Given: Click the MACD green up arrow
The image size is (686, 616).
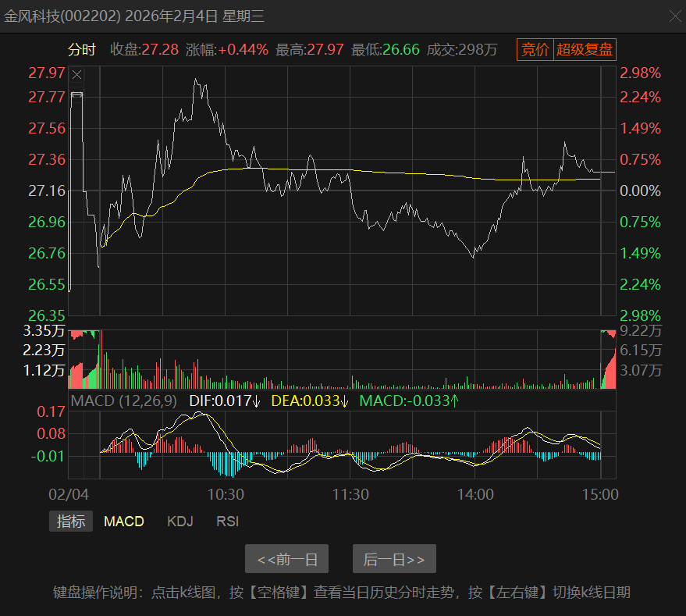Looking at the screenshot, I should tap(454, 401).
